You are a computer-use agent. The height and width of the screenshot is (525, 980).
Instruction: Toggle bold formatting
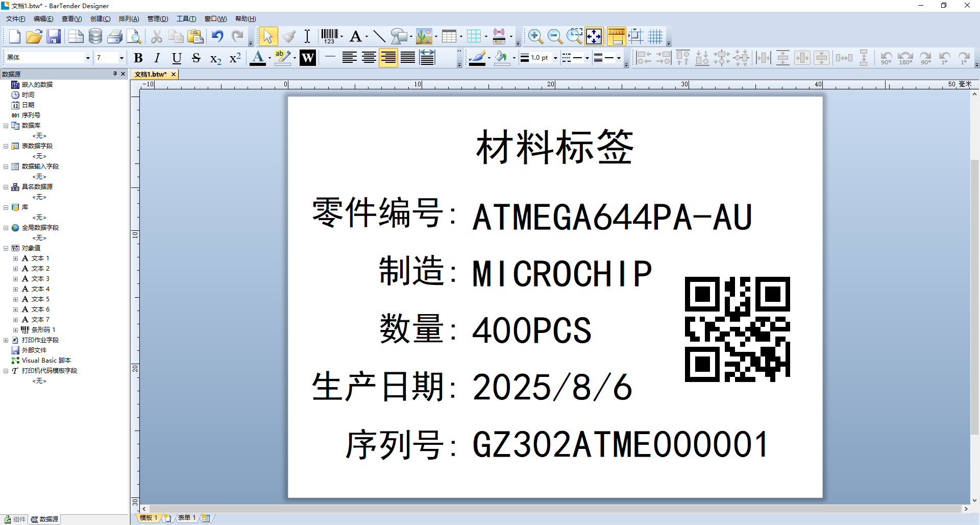pyautogui.click(x=138, y=58)
